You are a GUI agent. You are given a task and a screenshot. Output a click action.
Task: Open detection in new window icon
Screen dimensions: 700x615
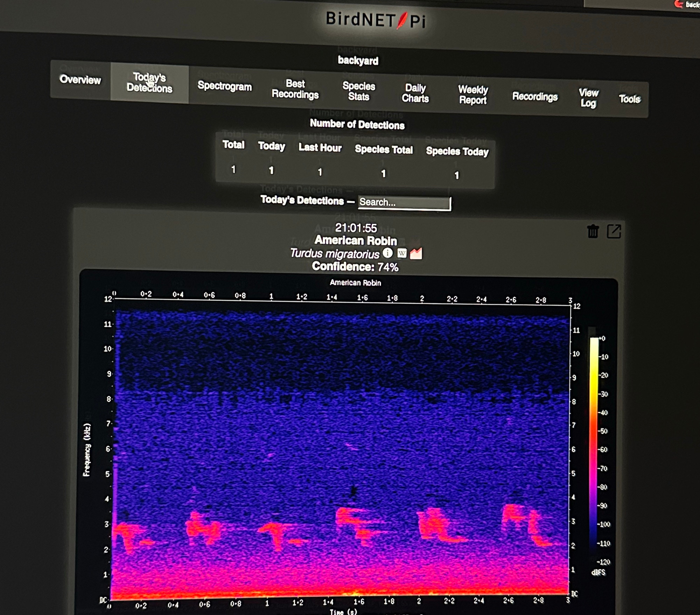[614, 231]
